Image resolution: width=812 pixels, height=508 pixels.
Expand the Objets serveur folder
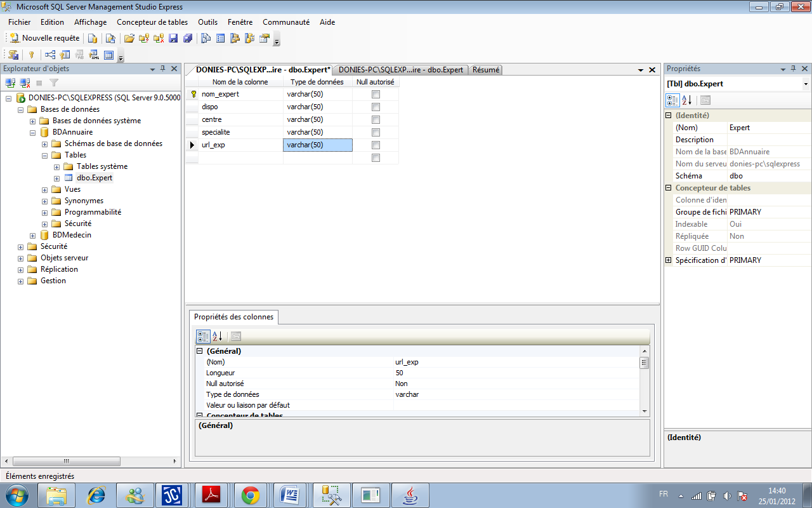tap(21, 258)
